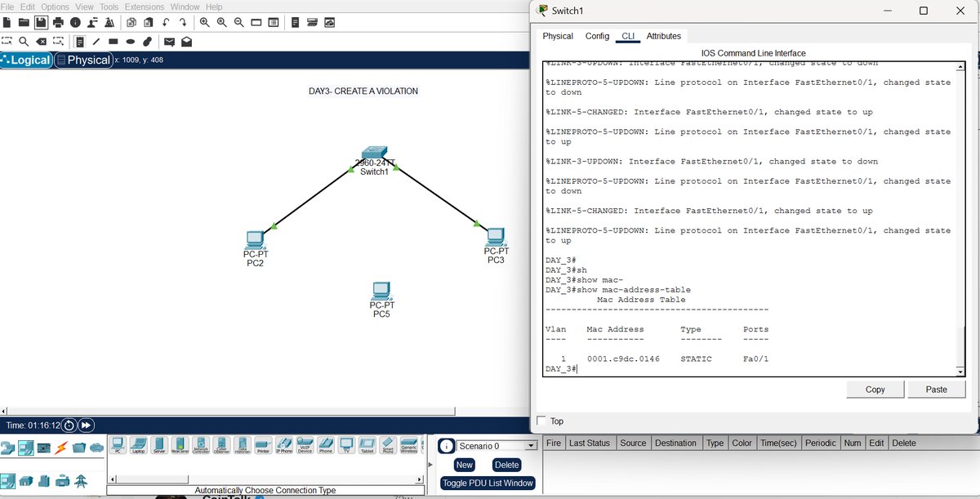Viewport: 980px width, 499px height.
Task: Delete the current scenario
Action: click(506, 465)
